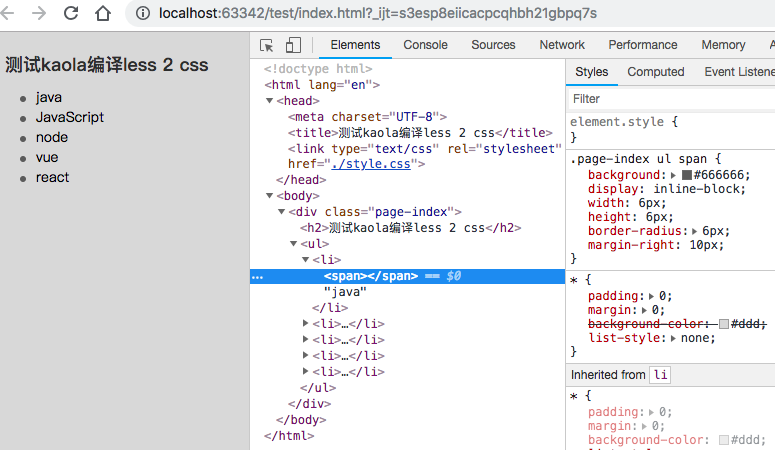
Task: Collapse the ul element node
Action: [293, 243]
